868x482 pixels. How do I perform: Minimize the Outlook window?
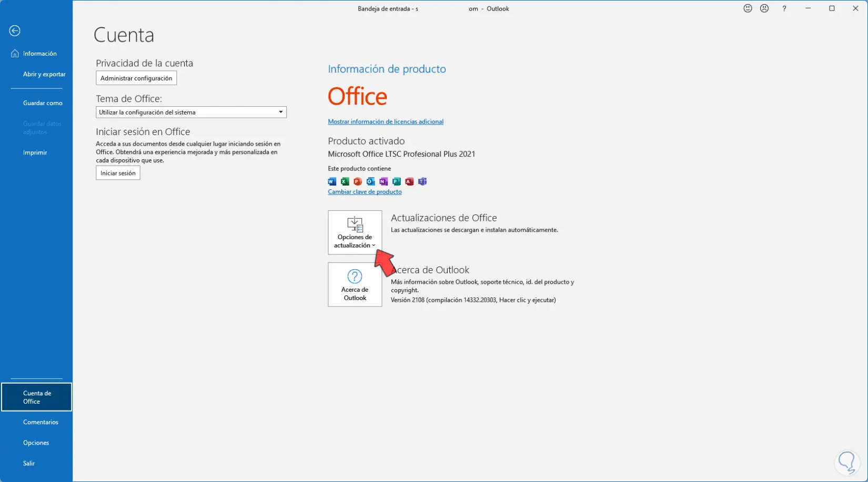(808, 8)
